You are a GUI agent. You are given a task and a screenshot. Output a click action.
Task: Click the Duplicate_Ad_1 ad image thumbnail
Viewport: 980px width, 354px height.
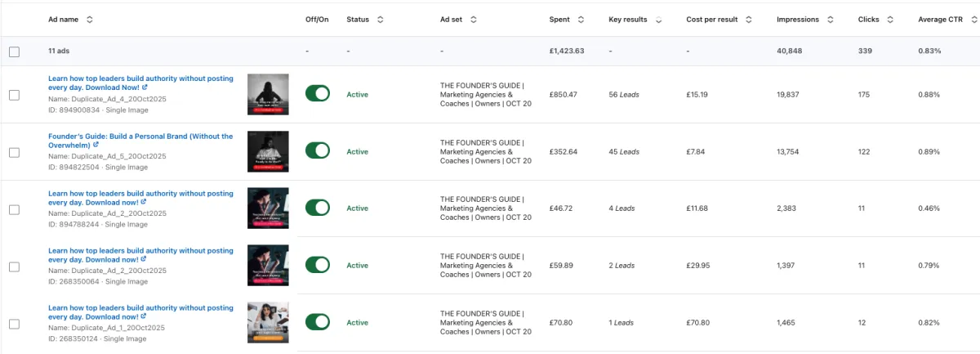pos(268,323)
